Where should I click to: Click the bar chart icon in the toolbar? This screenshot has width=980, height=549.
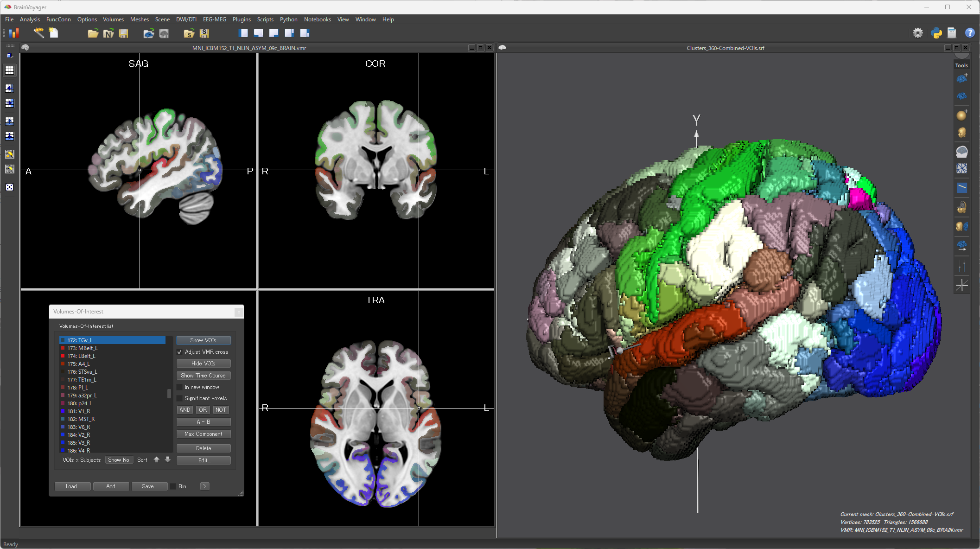tap(14, 33)
